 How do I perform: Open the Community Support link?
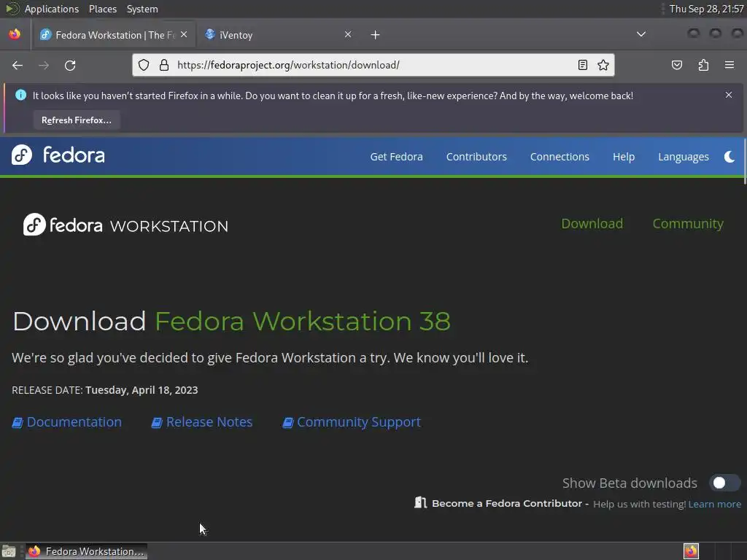coord(359,422)
